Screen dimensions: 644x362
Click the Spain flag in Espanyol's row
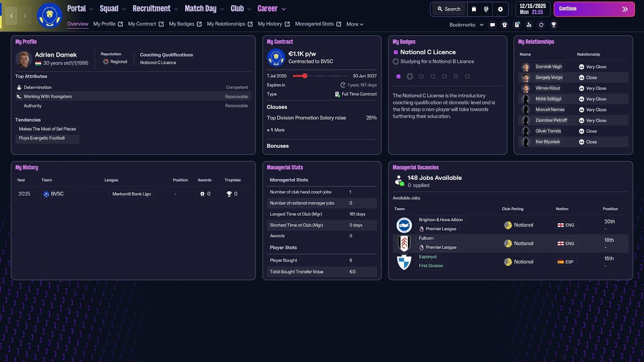[x=560, y=262]
